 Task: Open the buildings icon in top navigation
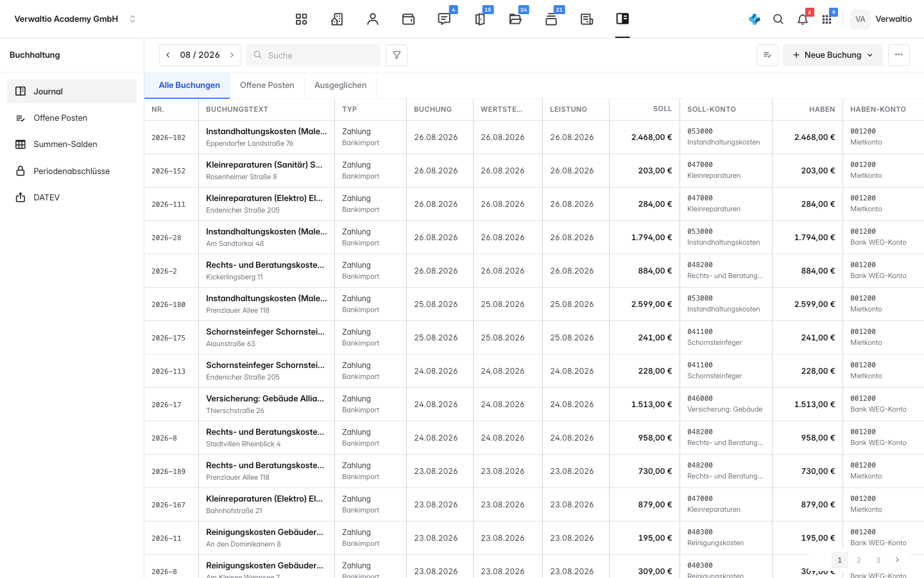[x=337, y=19]
